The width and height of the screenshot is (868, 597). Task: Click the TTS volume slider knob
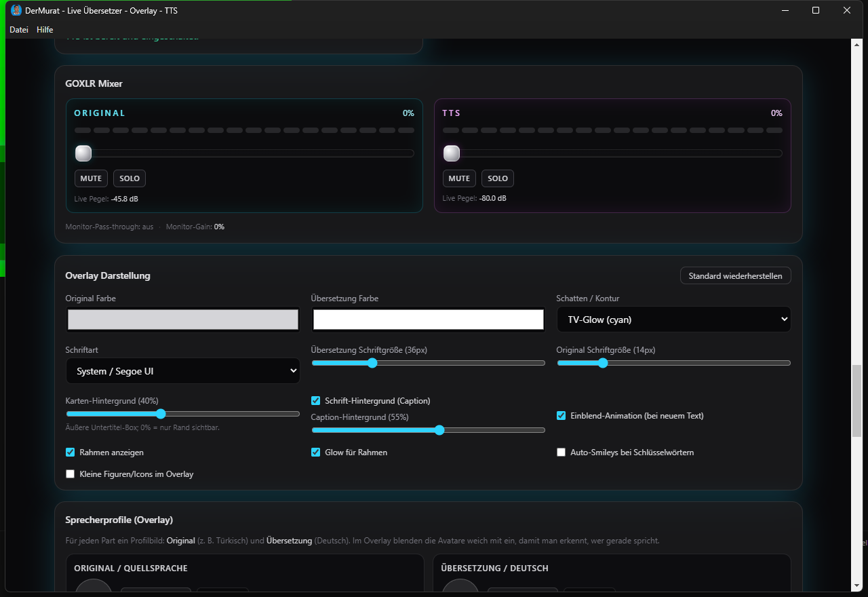(x=452, y=153)
